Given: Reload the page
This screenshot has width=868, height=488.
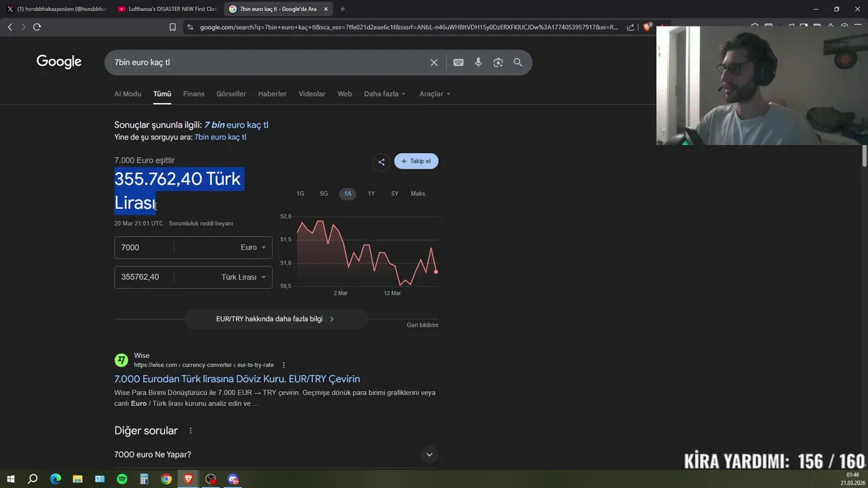Looking at the screenshot, I should tap(37, 27).
